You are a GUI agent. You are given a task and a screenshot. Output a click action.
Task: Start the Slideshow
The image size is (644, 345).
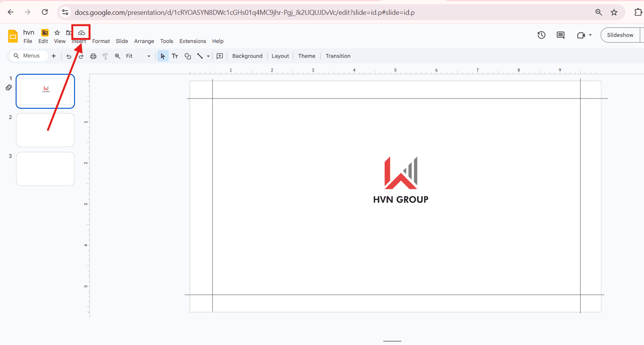(620, 35)
